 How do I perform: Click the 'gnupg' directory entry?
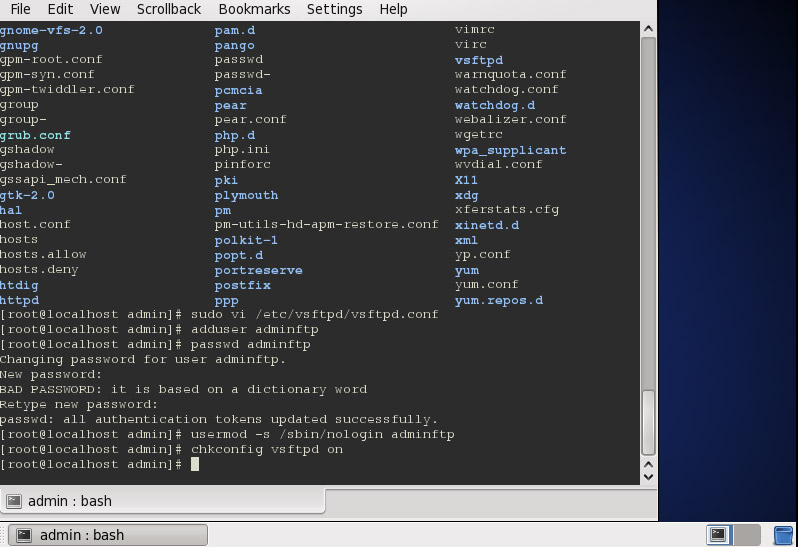pos(19,45)
